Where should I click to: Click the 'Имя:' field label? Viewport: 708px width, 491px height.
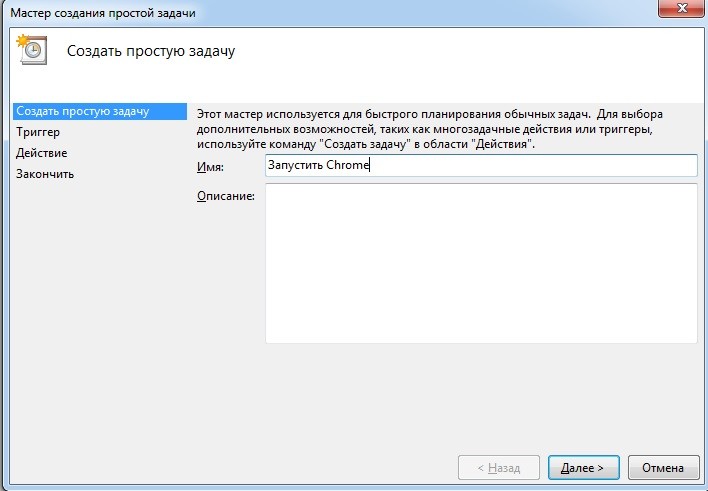[211, 167]
